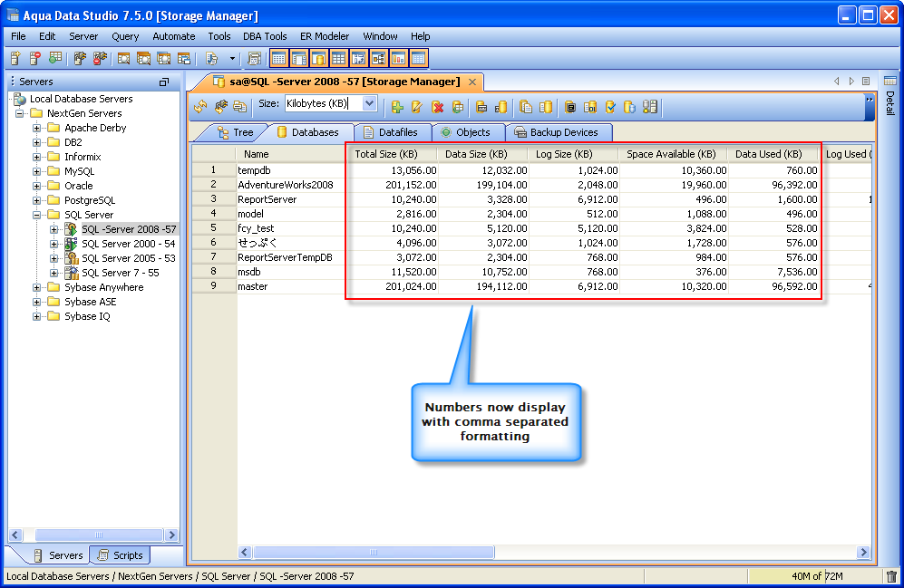Click the reconnect plug icon in Storage Manager
904x588 pixels.
click(x=221, y=107)
